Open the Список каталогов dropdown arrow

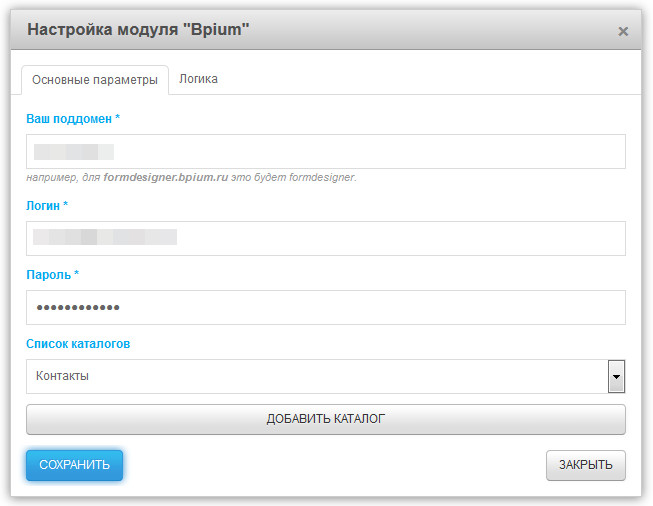(x=616, y=377)
